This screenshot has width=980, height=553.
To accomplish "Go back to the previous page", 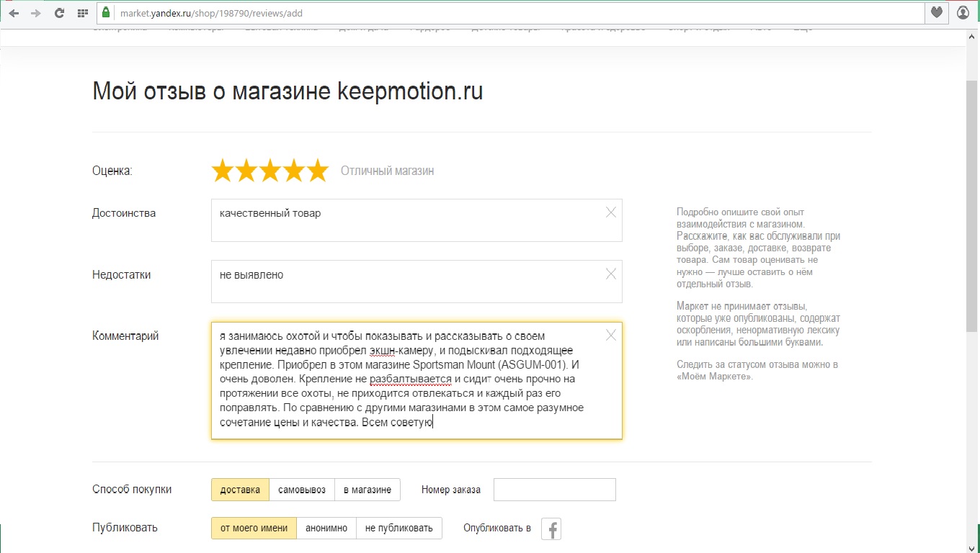I will click(14, 13).
